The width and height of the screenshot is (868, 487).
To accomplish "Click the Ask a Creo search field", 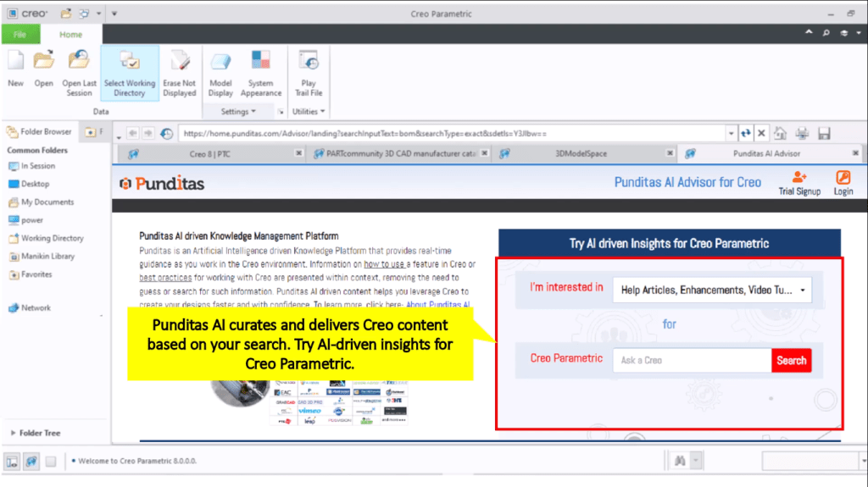I will tap(692, 360).
